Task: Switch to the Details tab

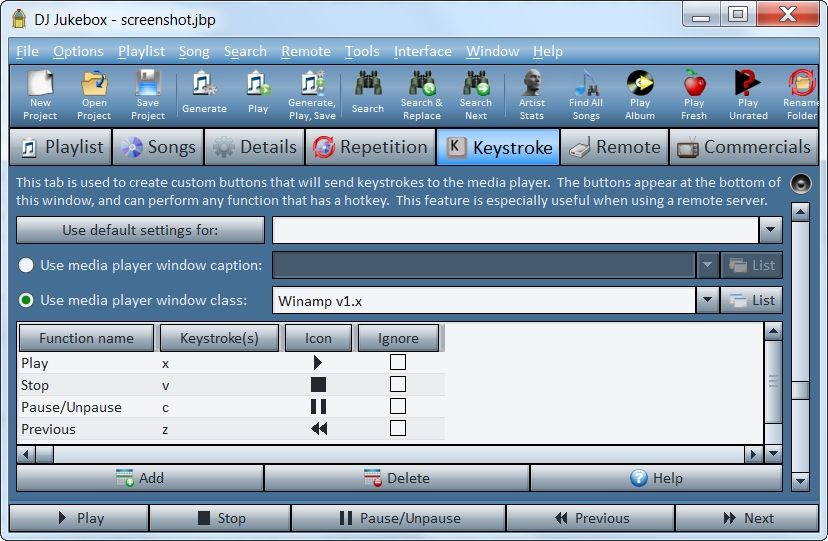Action: (255, 147)
